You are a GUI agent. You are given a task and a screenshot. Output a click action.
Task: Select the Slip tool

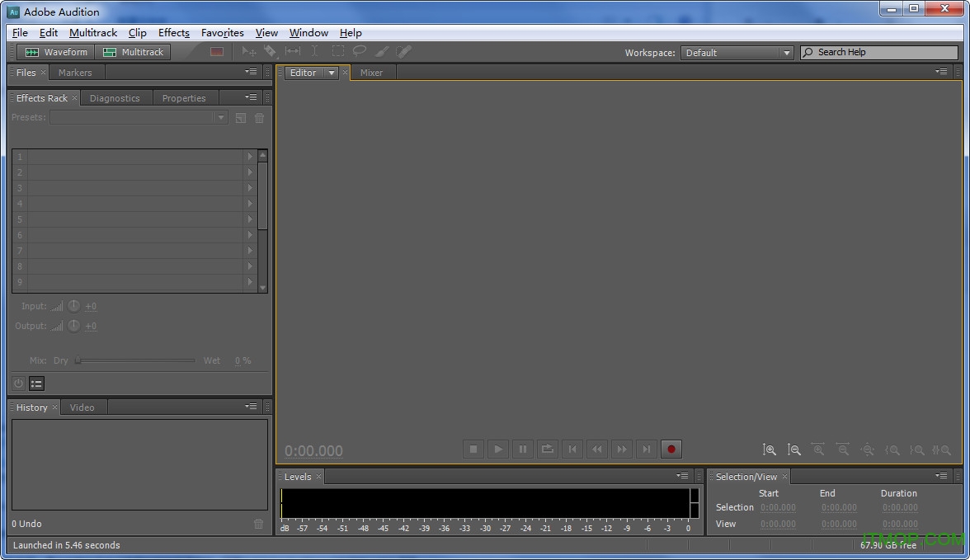pyautogui.click(x=293, y=52)
